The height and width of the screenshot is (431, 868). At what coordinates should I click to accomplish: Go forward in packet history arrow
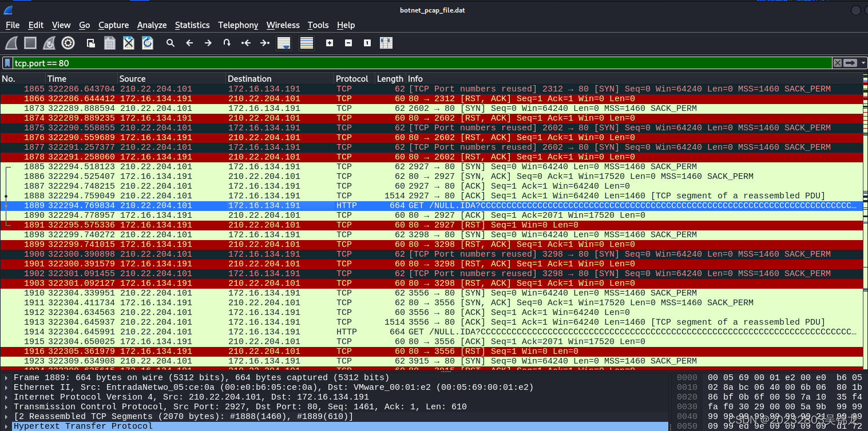click(208, 43)
